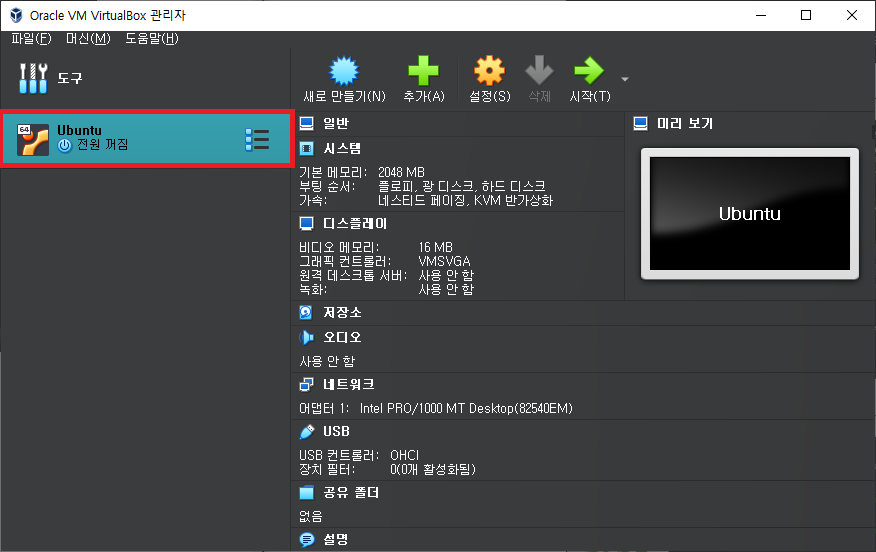Click the 0(0개 활성화됨) device filter value
Screen dimensions: 876x552
(x=433, y=469)
